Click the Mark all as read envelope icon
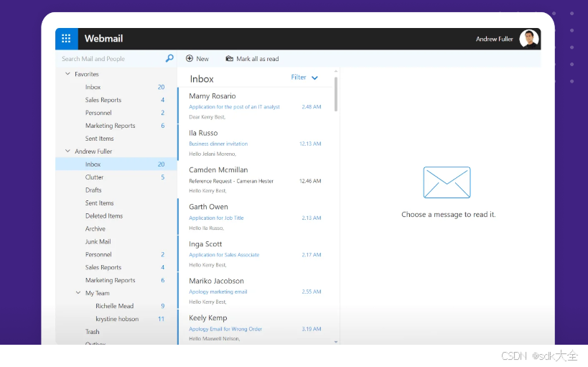Viewport: 588px width, 367px height. click(x=229, y=59)
